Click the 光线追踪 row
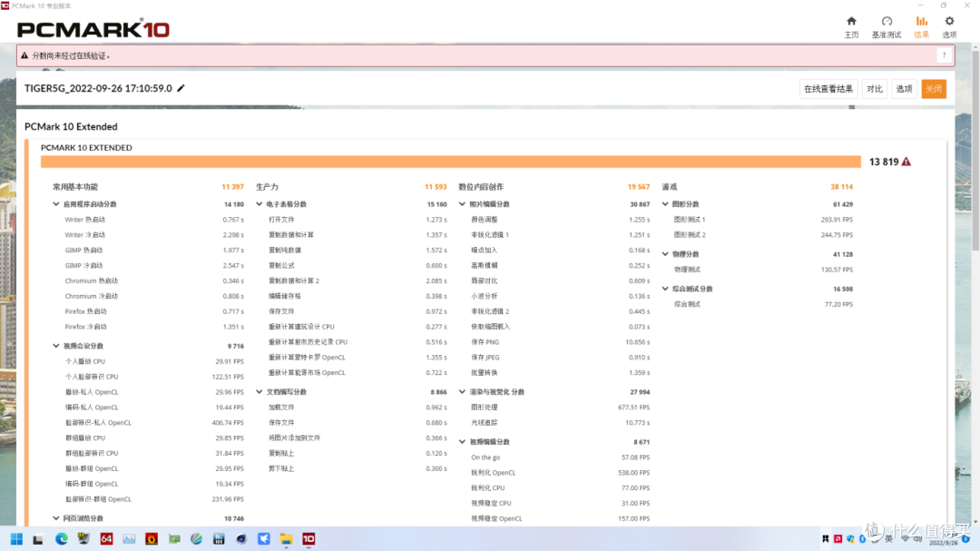The width and height of the screenshot is (980, 551). pyautogui.click(x=561, y=423)
